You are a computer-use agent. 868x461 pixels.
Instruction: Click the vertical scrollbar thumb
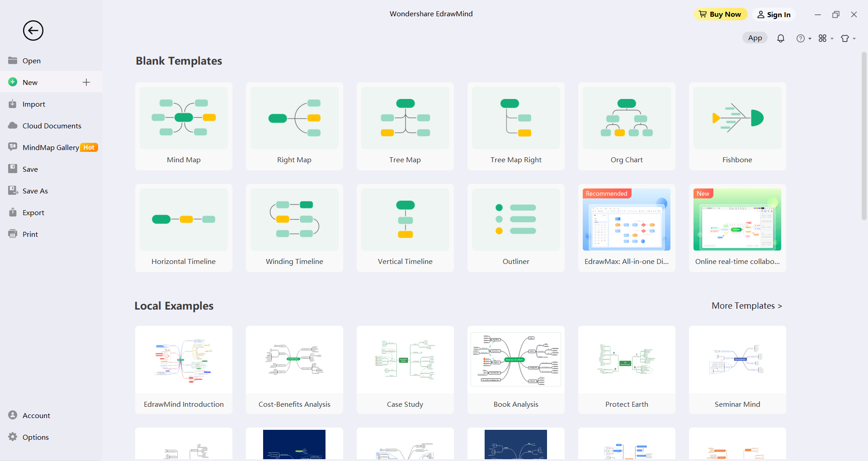coord(863,136)
